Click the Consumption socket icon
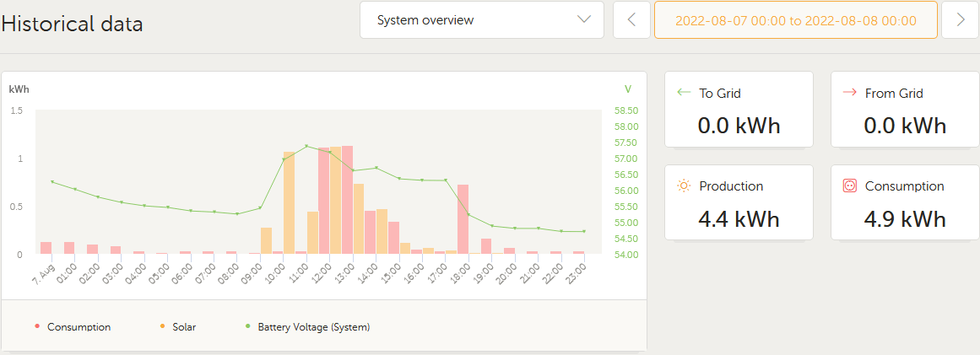Image resolution: width=980 pixels, height=355 pixels. click(850, 186)
